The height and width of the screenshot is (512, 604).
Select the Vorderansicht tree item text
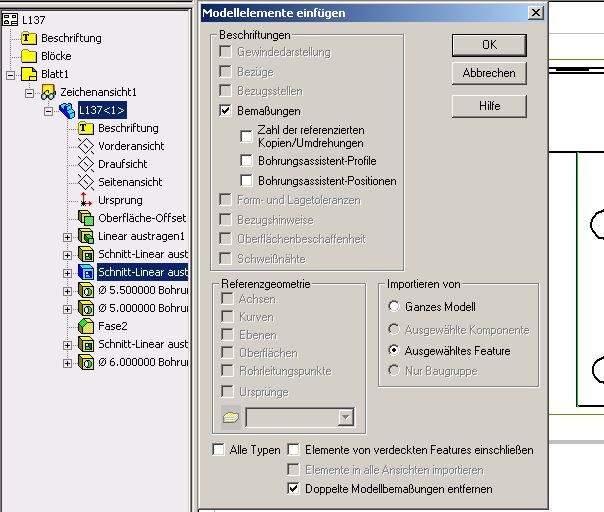pyautogui.click(x=131, y=146)
